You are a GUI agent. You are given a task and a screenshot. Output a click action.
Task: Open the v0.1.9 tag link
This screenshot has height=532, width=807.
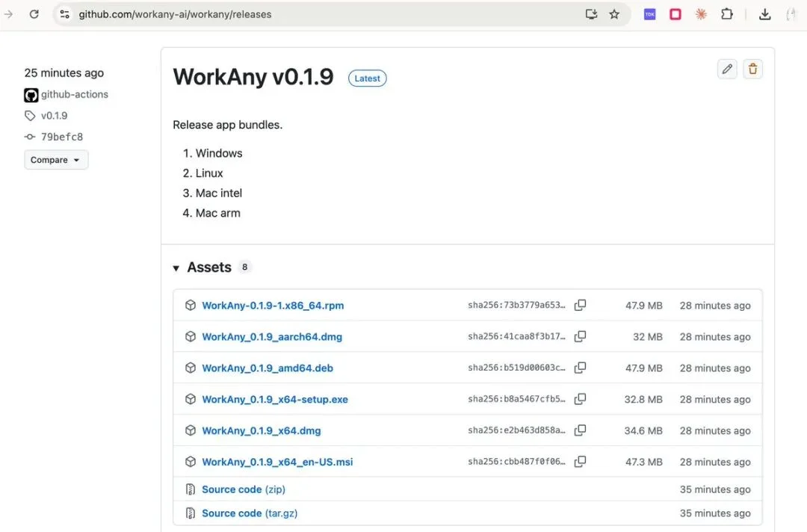[x=54, y=116]
